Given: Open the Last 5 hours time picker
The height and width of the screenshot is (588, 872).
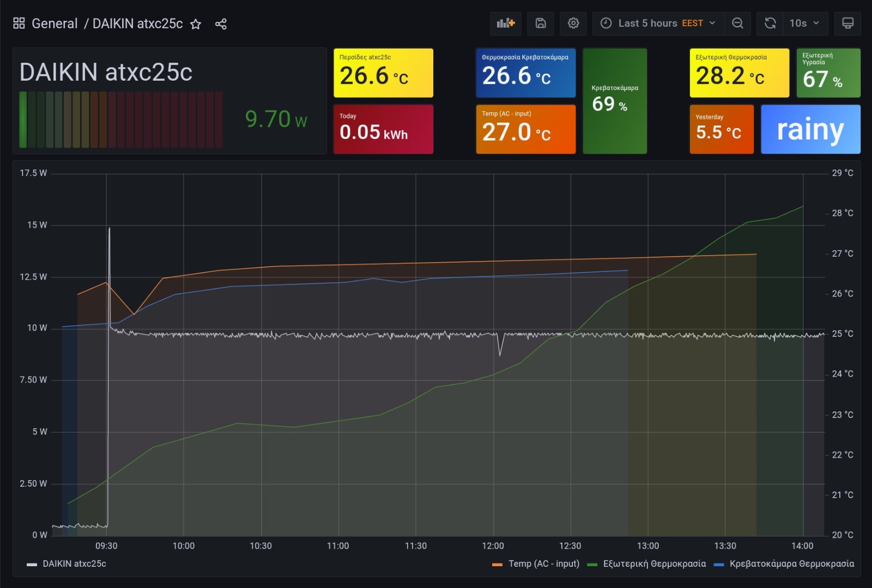Looking at the screenshot, I should [658, 23].
